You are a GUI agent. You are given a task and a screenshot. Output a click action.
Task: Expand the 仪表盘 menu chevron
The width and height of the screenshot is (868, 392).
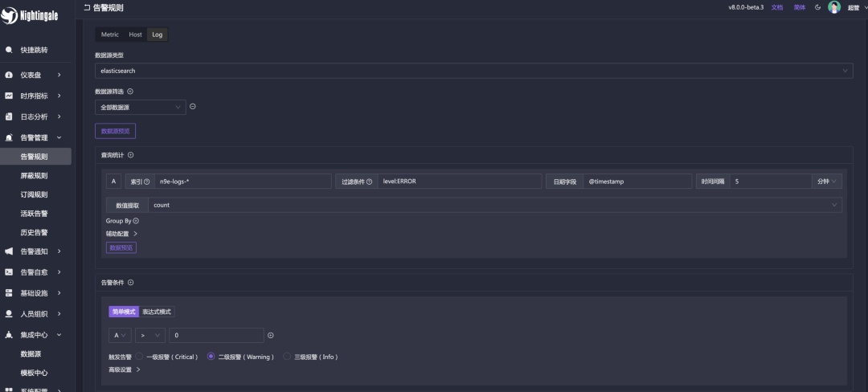tap(59, 75)
